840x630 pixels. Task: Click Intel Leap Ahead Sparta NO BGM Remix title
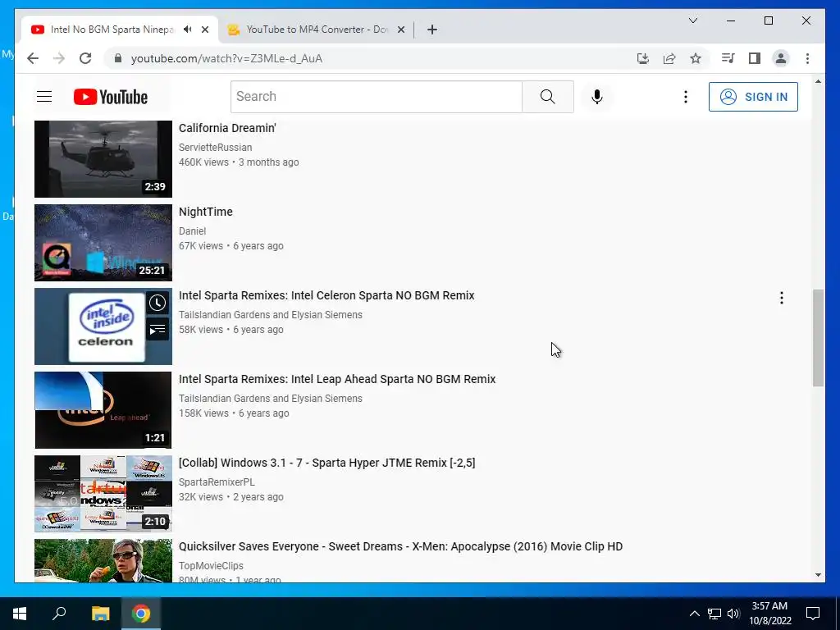(x=337, y=379)
